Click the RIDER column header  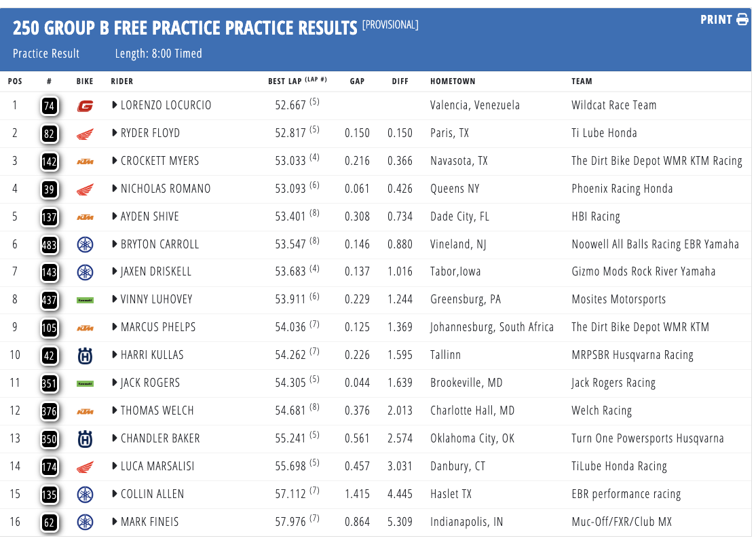coord(122,81)
